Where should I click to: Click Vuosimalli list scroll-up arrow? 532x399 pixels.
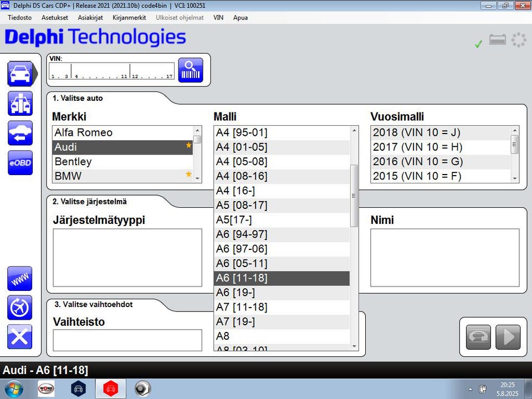515,130
